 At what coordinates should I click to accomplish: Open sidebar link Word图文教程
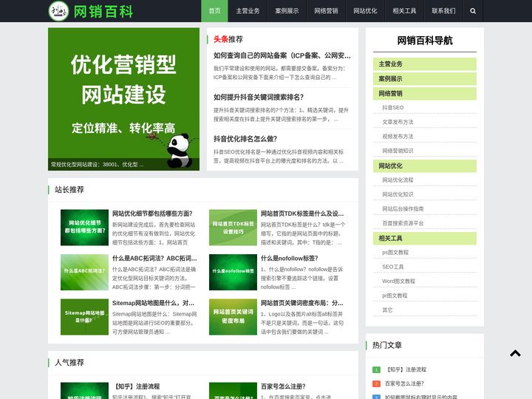[399, 282]
